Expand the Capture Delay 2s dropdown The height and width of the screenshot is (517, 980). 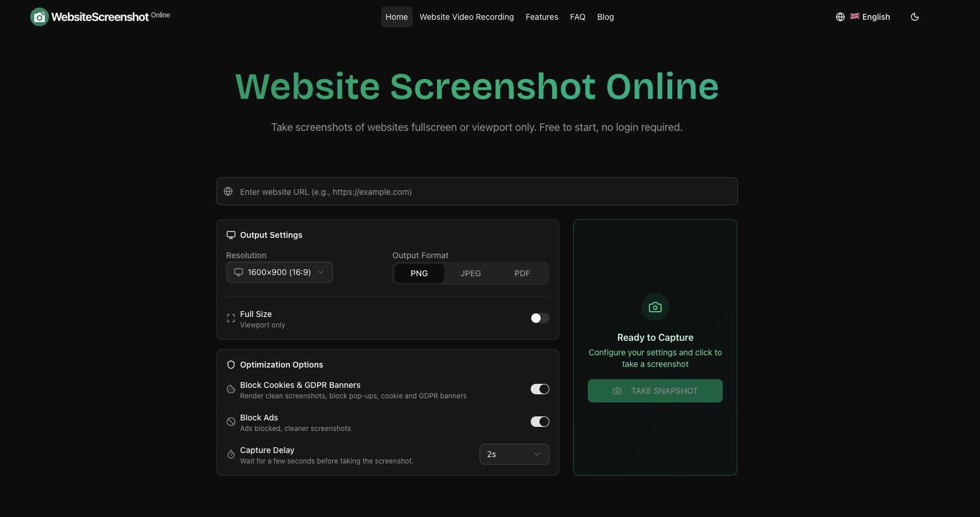(x=514, y=454)
